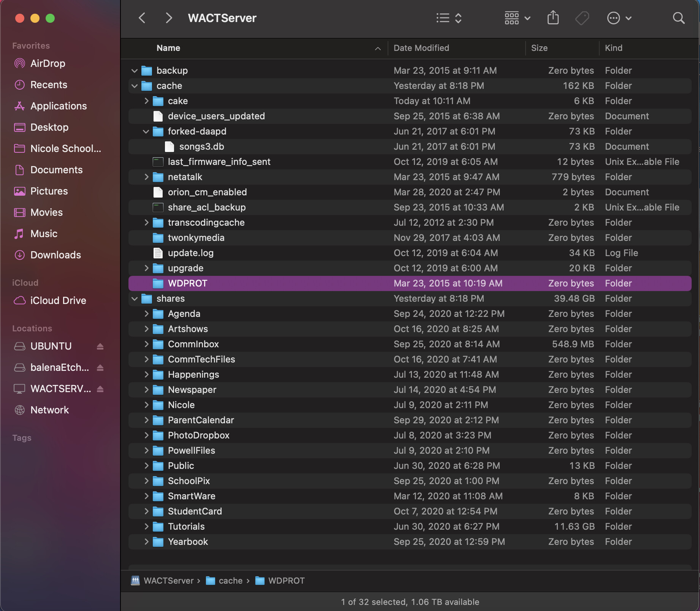Select the share_acl_backup file icon
This screenshot has width=700, height=611.
(158, 207)
